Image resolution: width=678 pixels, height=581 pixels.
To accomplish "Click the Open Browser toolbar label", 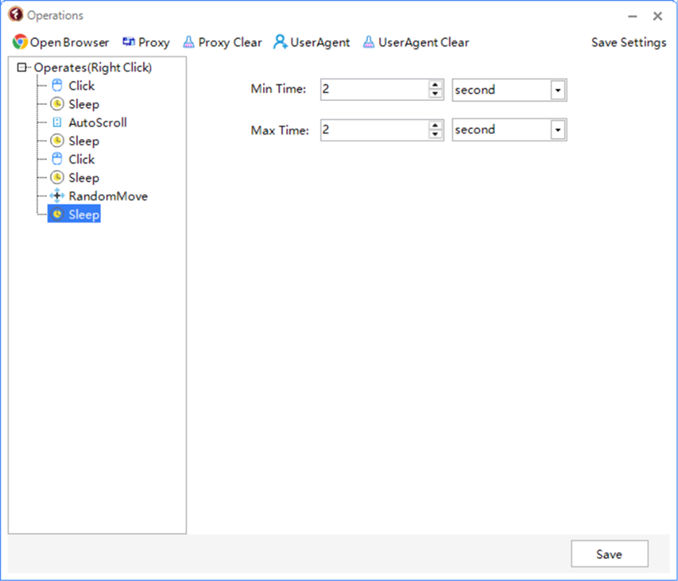I will 69,42.
